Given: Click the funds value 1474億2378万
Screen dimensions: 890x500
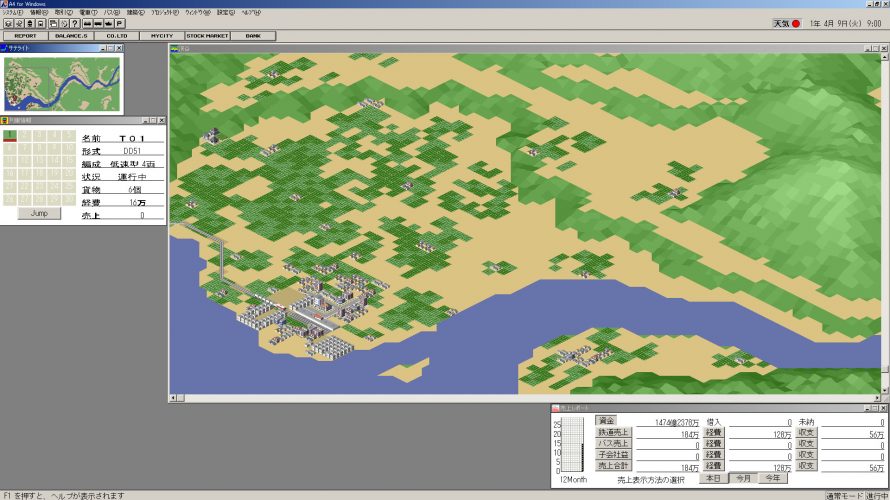Looking at the screenshot, I should pyautogui.click(x=677, y=422).
